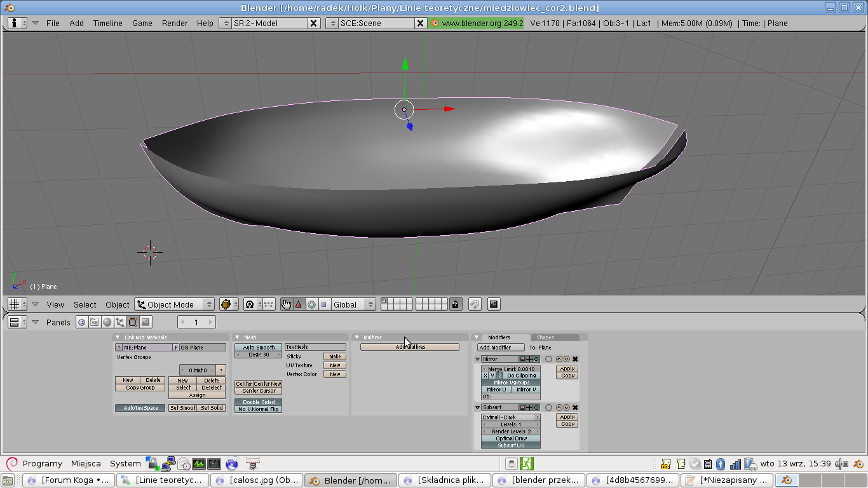Image resolution: width=868 pixels, height=488 pixels.
Task: Move Subsurf modifier up in stack
Action: tap(559, 407)
